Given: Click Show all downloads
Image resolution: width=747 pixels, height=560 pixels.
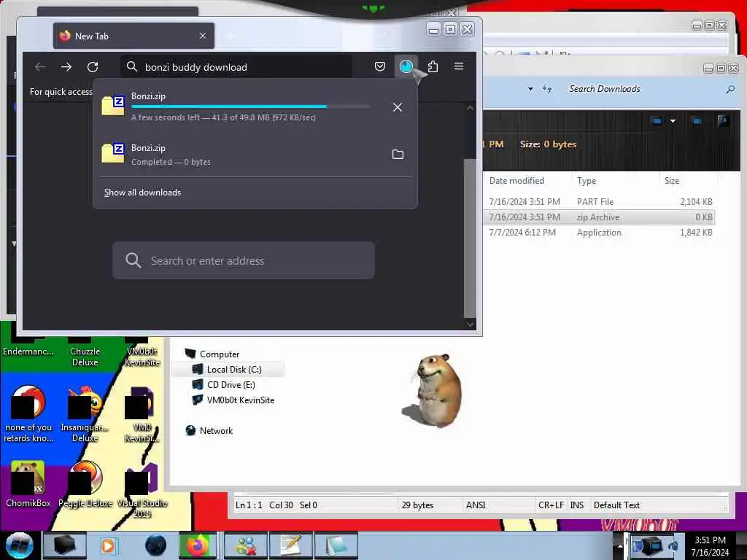Looking at the screenshot, I should pos(142,192).
